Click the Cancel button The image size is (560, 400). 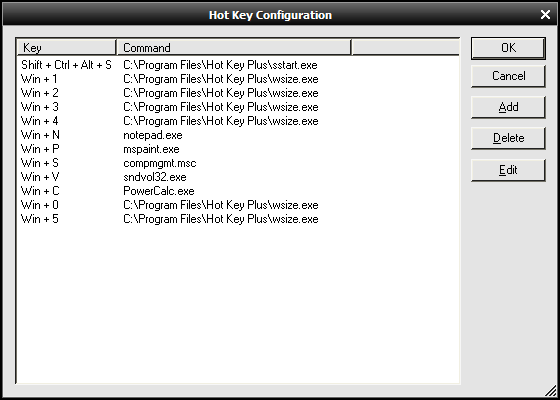click(x=508, y=76)
